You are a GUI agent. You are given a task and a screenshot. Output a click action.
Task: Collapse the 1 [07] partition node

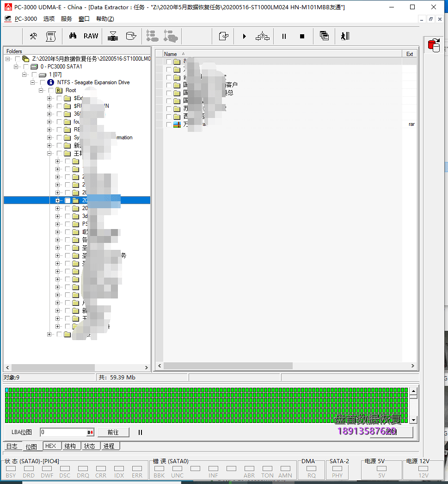25,74
